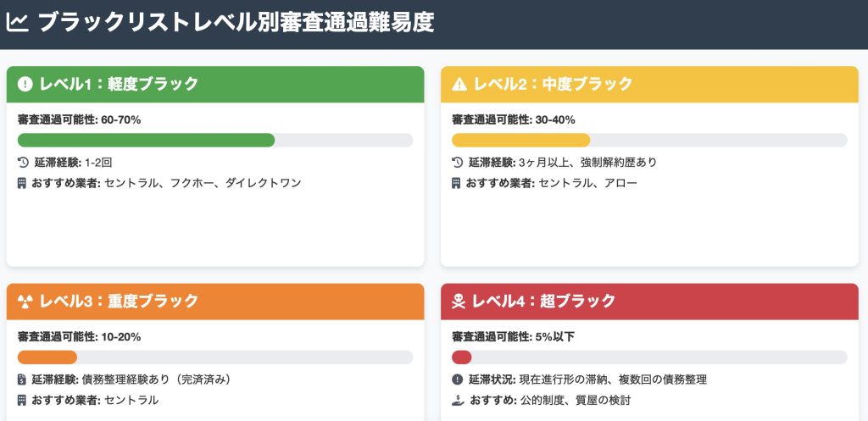The image size is (868, 421).
Task: Click the レベル4：超ブラック red header
Action: [649, 302]
